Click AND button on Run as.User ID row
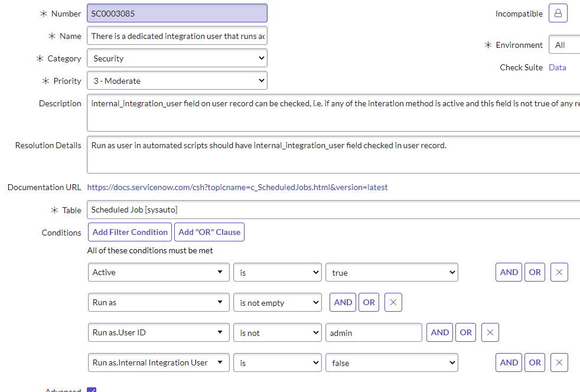Viewport: 580px width, 392px height. pyautogui.click(x=439, y=332)
